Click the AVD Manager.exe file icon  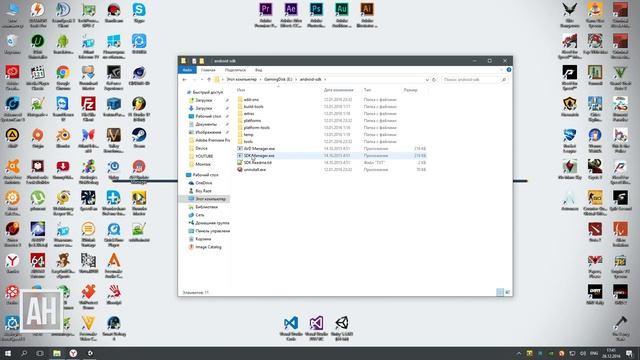(x=240, y=149)
